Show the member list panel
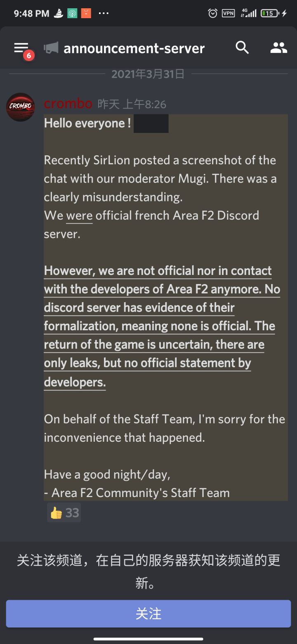 278,48
